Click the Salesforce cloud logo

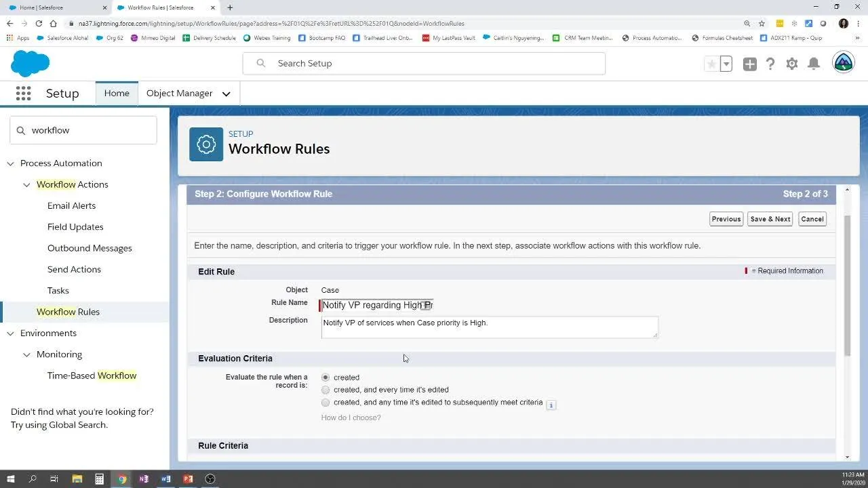point(30,64)
